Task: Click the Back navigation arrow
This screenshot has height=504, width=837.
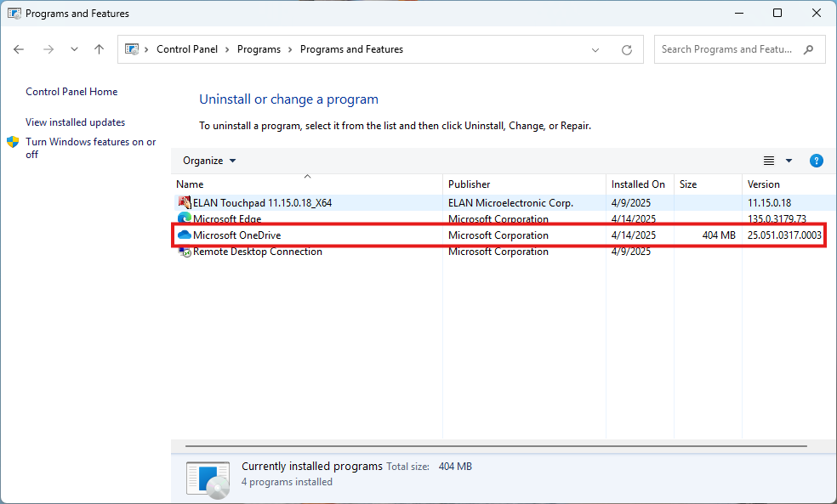Action: pyautogui.click(x=19, y=49)
